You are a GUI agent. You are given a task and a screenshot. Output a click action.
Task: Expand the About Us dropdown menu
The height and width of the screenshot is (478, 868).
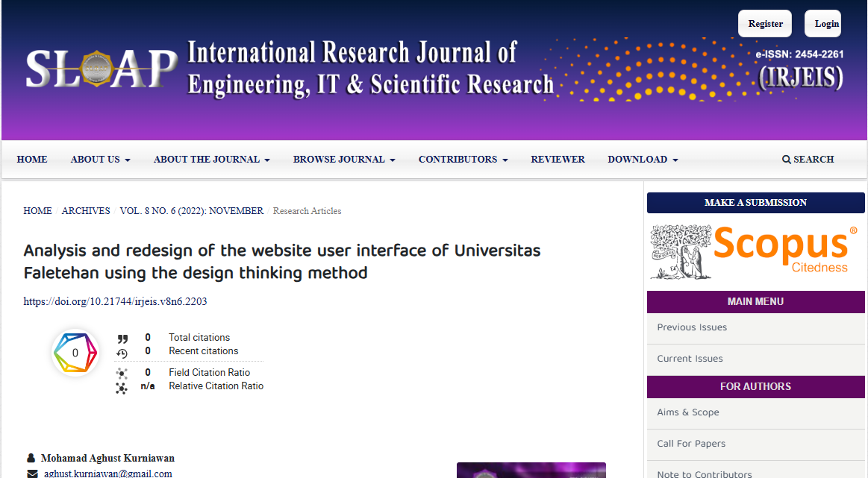[x=100, y=160]
